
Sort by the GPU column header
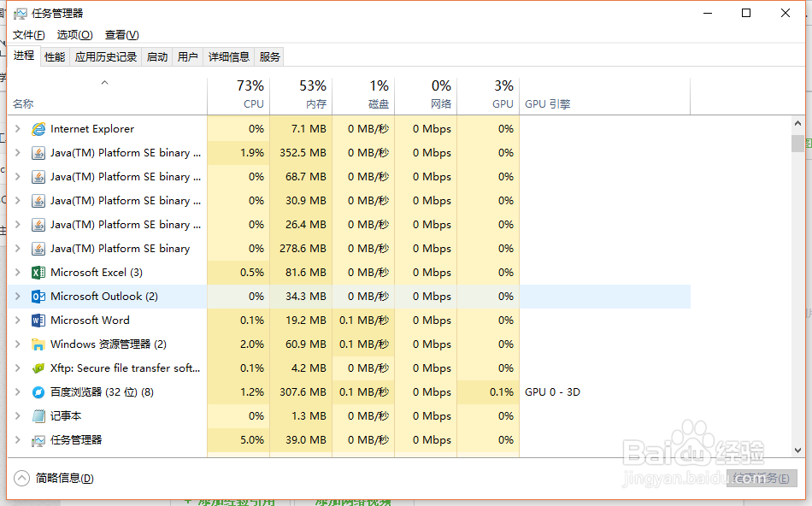click(x=488, y=96)
